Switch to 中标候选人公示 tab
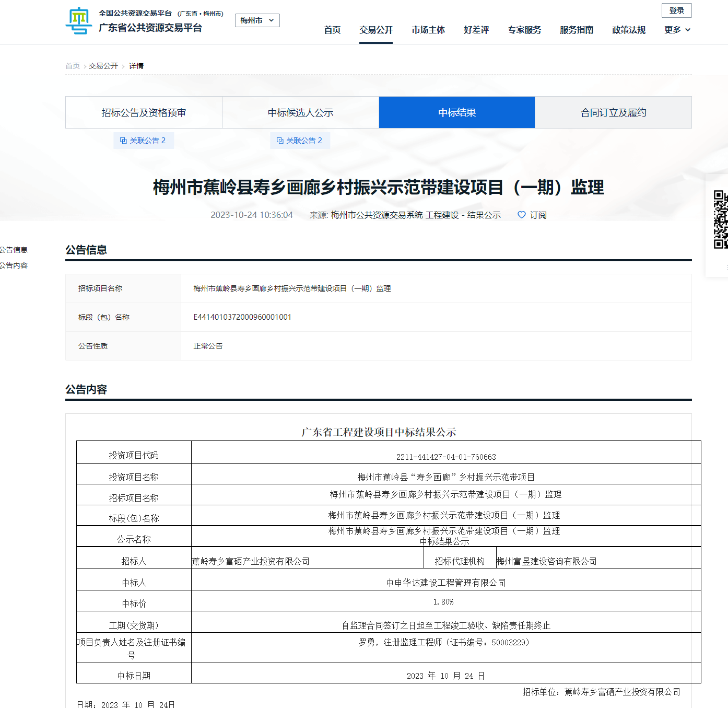 tap(300, 112)
